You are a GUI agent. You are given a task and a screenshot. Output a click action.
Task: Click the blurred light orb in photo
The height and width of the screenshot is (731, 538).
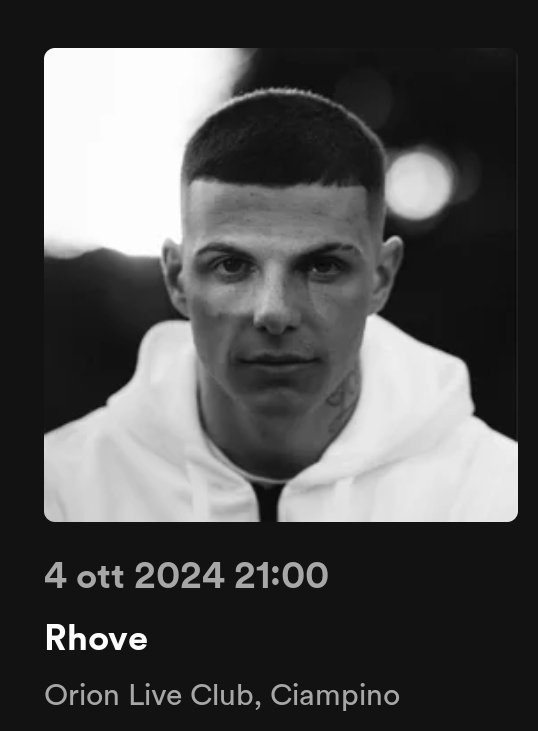click(x=418, y=183)
